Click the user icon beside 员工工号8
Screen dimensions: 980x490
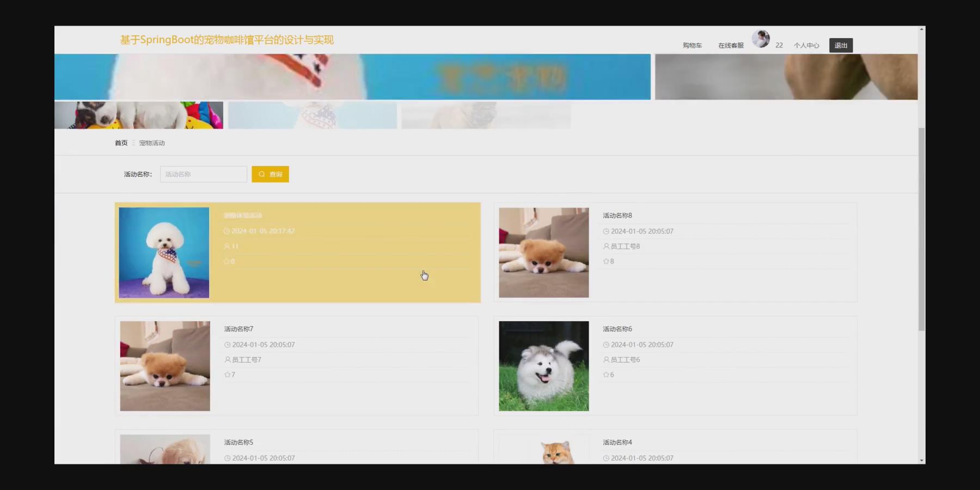(x=606, y=246)
